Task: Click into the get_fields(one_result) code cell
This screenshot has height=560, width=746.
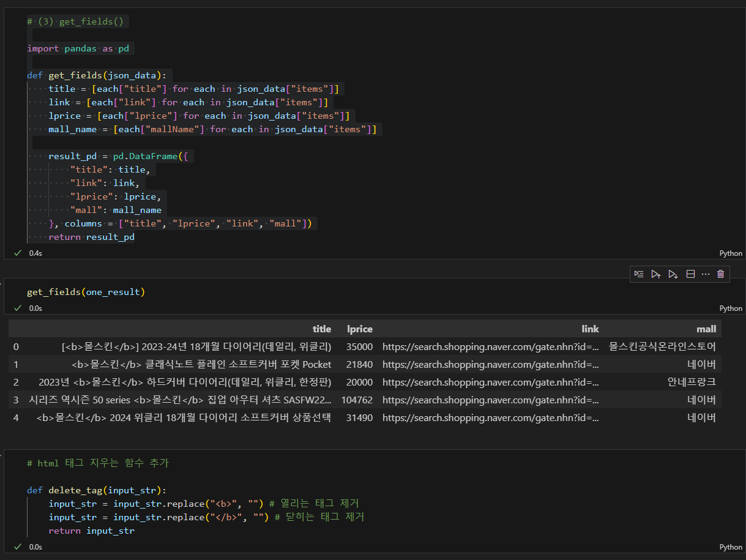Action: (86, 292)
